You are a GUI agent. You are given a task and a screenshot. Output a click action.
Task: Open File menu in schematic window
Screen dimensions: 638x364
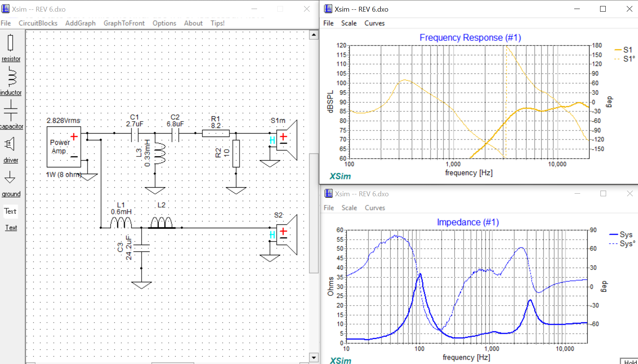[6, 23]
